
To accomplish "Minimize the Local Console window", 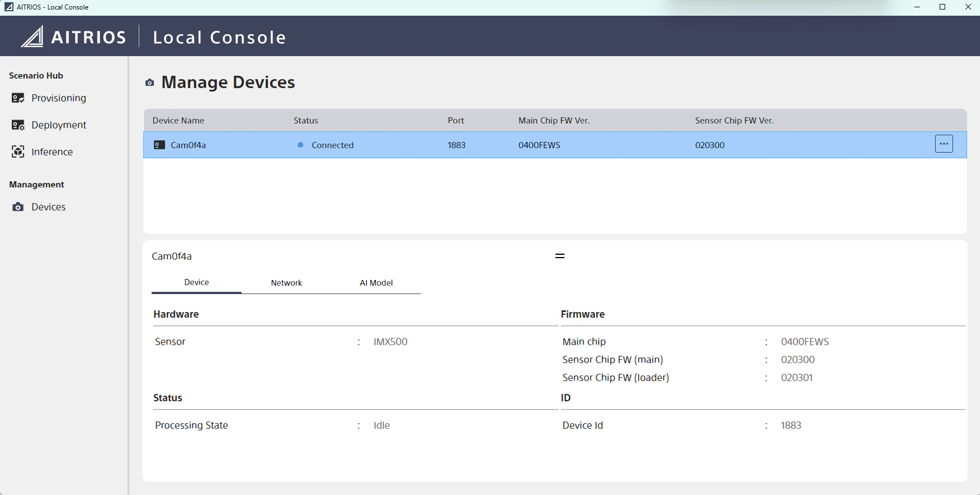I will tap(917, 7).
